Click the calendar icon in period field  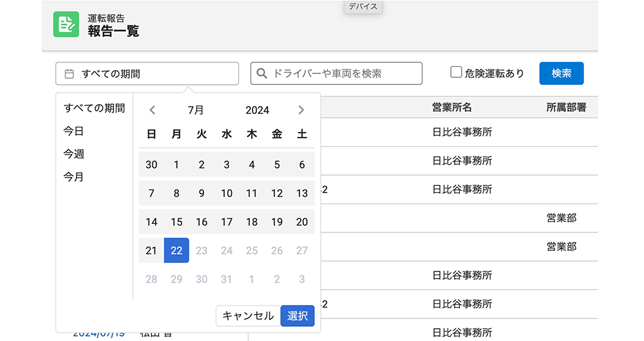(x=69, y=74)
